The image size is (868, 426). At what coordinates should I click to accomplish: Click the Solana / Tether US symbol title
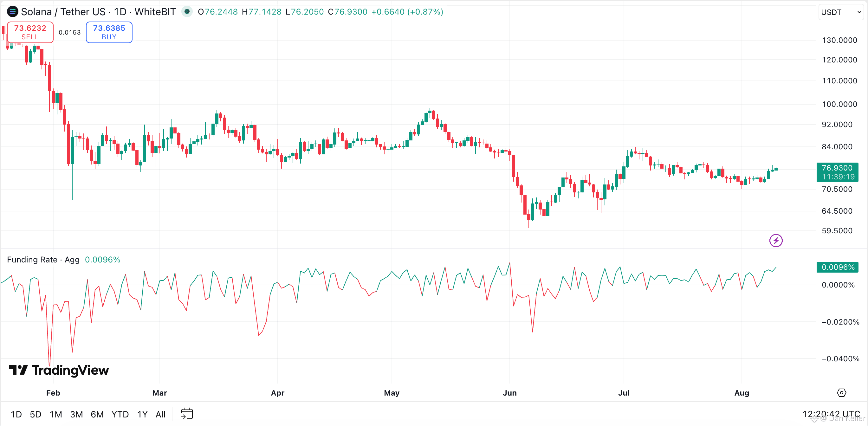(63, 12)
